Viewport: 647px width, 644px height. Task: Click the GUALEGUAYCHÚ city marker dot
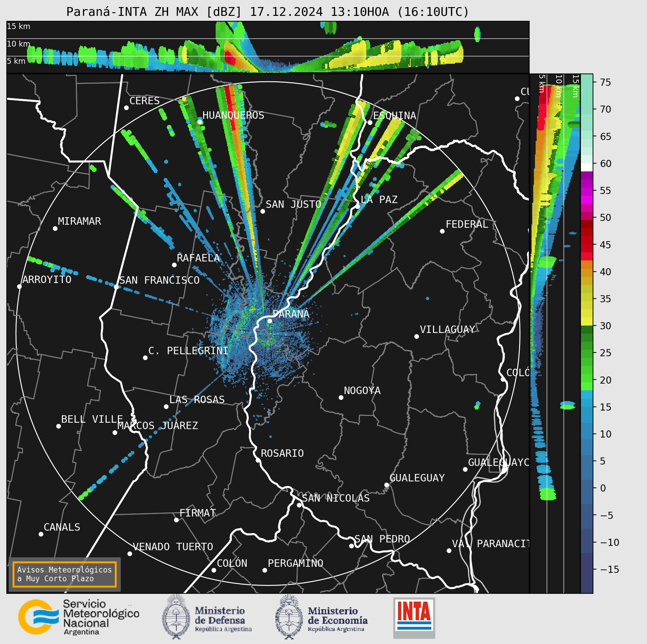point(465,469)
